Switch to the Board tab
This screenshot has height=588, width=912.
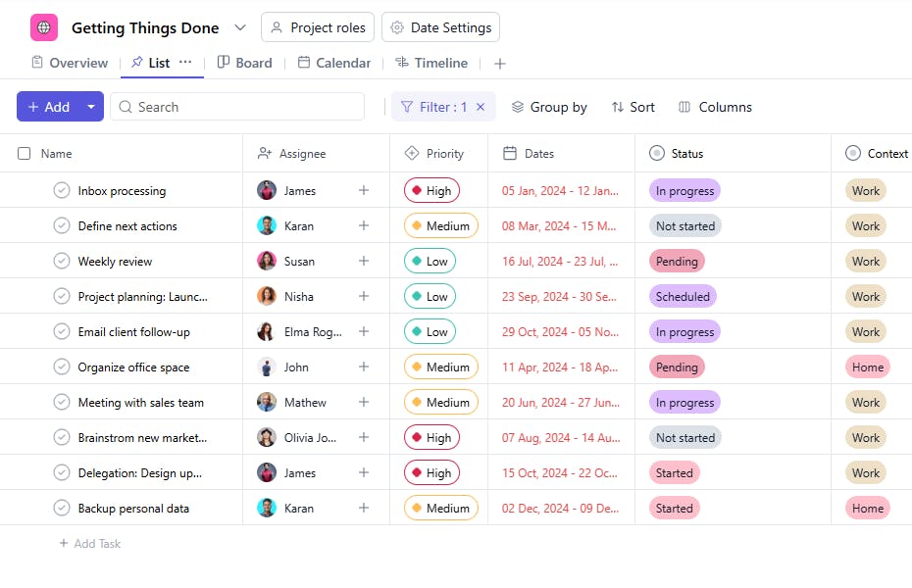tap(244, 63)
